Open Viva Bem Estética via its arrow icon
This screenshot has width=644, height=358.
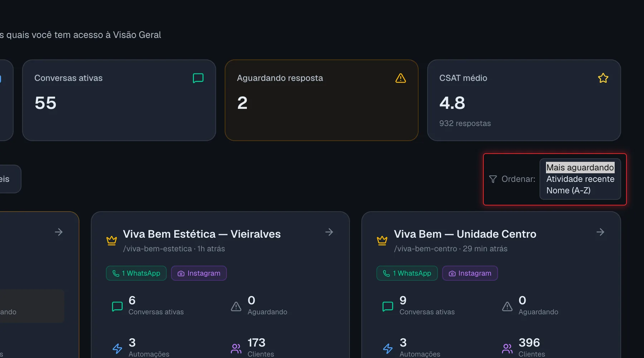[x=329, y=232]
